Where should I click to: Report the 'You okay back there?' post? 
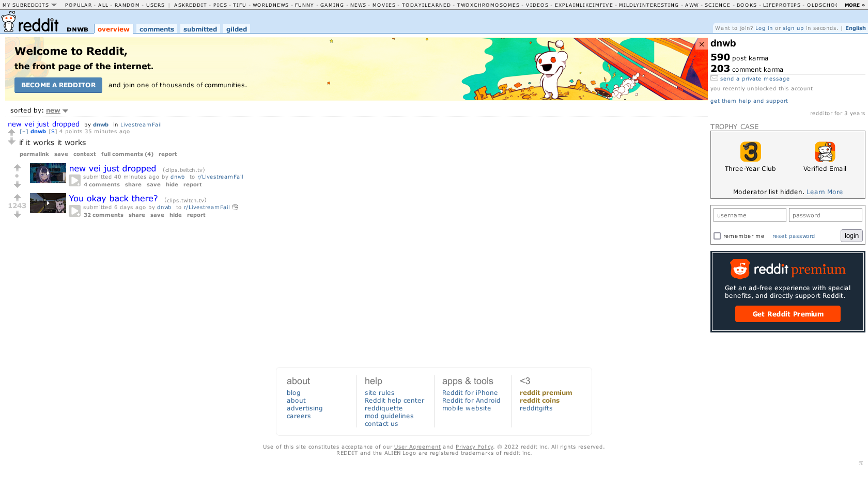coord(196,215)
